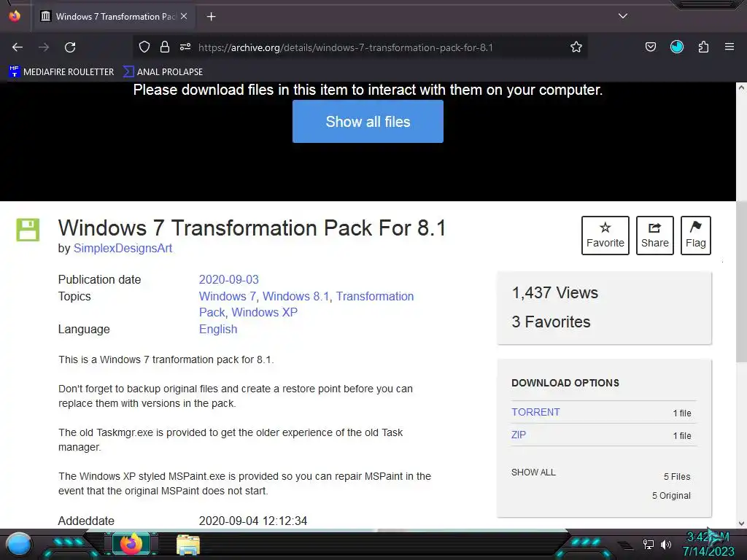Open the Windows 7 topic link

coord(228,296)
